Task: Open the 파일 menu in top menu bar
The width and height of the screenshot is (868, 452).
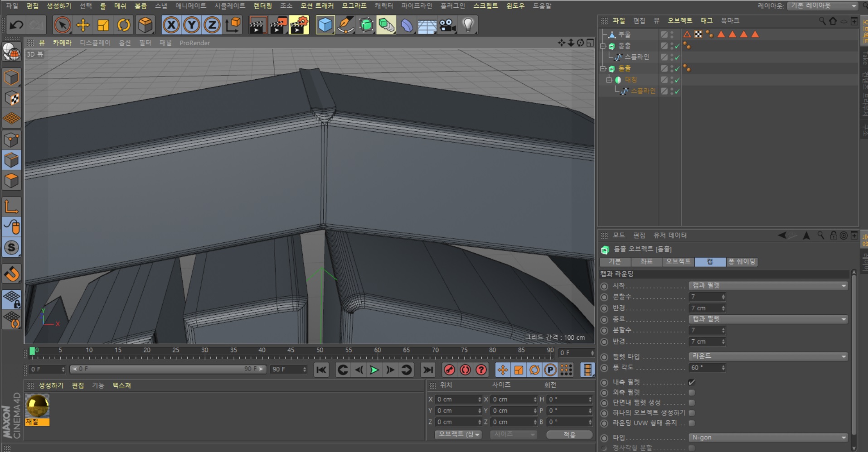Action: (x=12, y=6)
